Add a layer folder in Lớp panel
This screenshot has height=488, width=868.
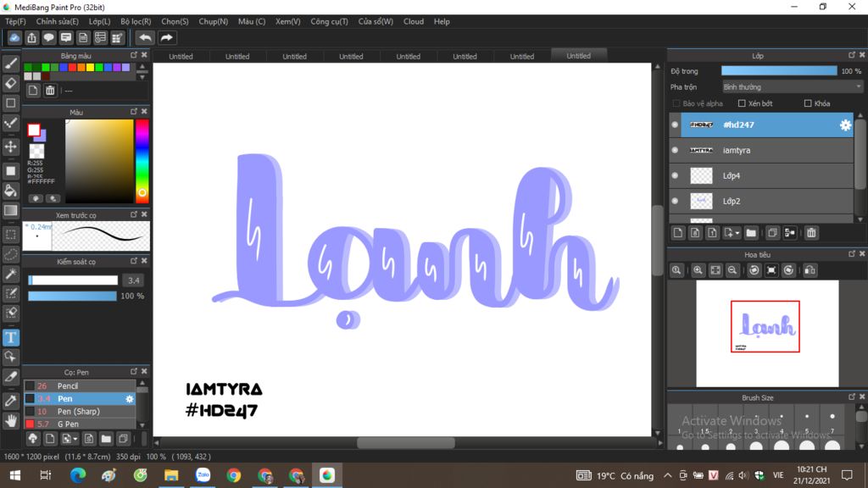(751, 233)
